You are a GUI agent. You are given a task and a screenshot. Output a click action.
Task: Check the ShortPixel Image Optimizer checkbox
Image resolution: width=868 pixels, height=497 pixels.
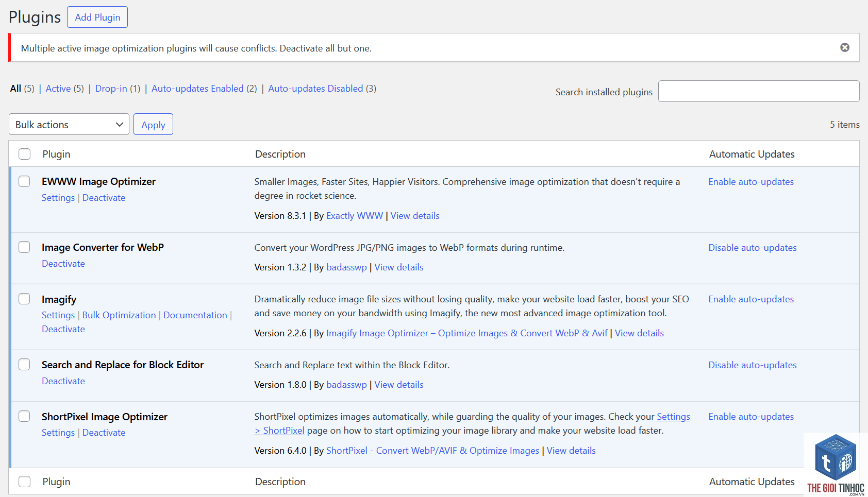click(24, 416)
